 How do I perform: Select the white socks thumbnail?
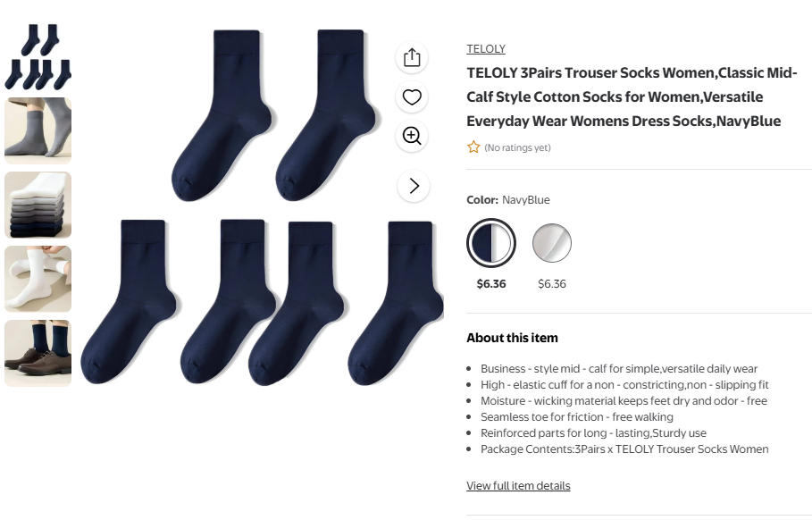tap(38, 279)
